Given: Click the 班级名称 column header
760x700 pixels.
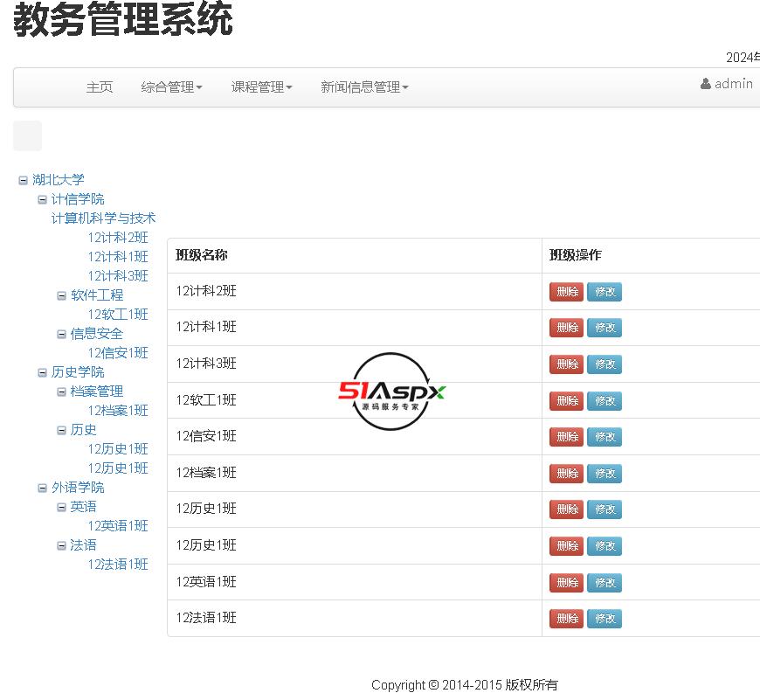Looking at the screenshot, I should tap(202, 255).
